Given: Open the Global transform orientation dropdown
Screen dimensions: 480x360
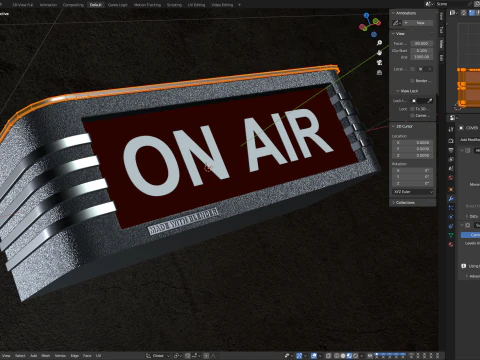Looking at the screenshot, I should (158, 356).
